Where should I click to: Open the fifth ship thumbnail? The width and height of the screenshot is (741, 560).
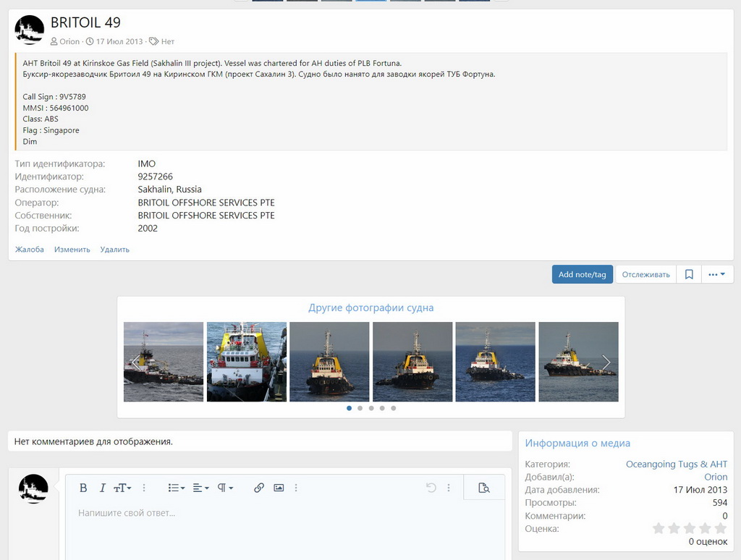pyautogui.click(x=495, y=362)
